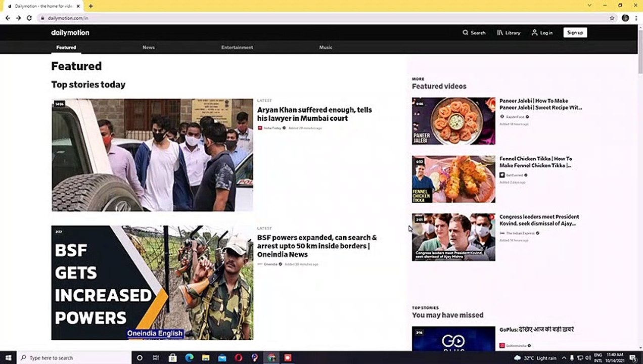This screenshot has height=364, width=643.
Task: Switch to the News tab
Action: 149,47
